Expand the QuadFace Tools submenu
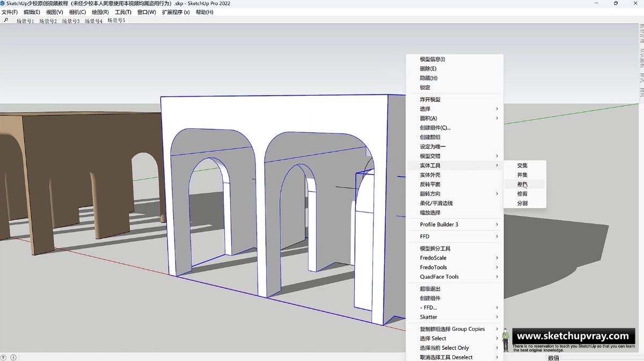 [x=455, y=277]
